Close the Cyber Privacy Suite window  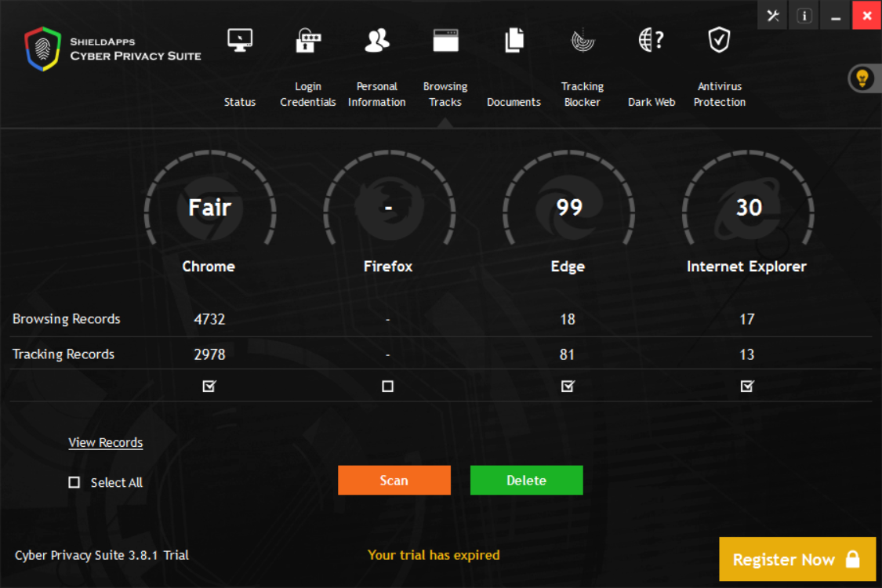(x=867, y=15)
